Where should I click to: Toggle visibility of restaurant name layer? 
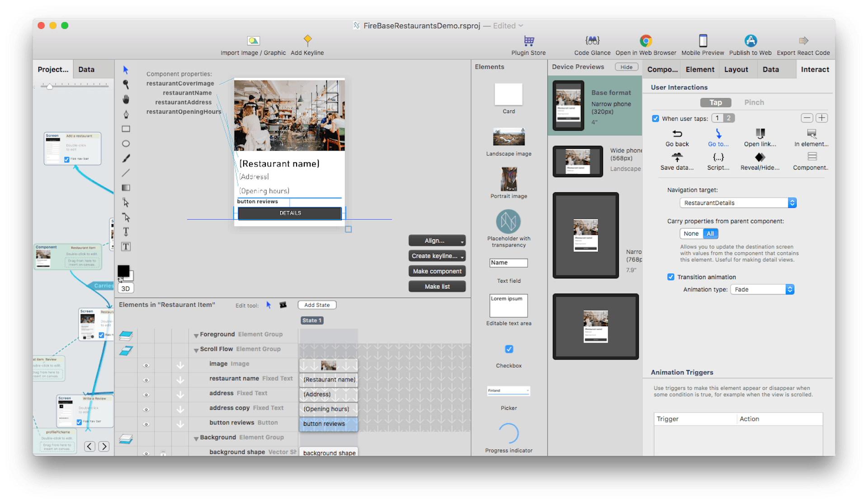(146, 380)
